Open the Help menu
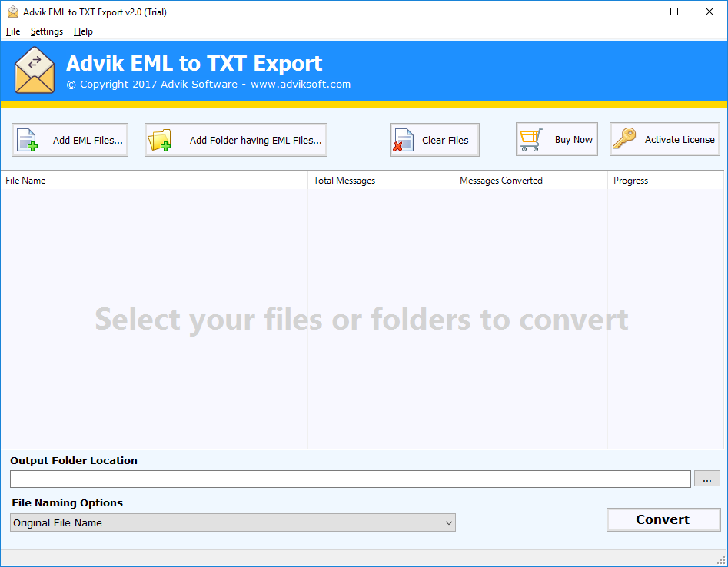 pyautogui.click(x=83, y=31)
